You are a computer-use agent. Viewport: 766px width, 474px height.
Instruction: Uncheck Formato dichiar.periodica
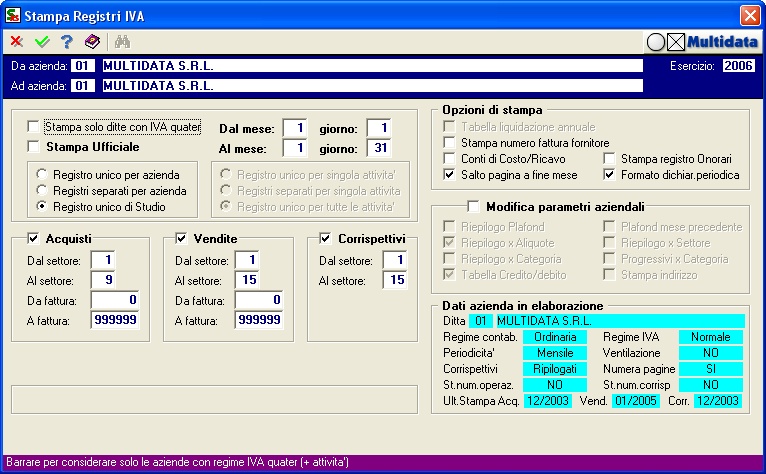609,174
